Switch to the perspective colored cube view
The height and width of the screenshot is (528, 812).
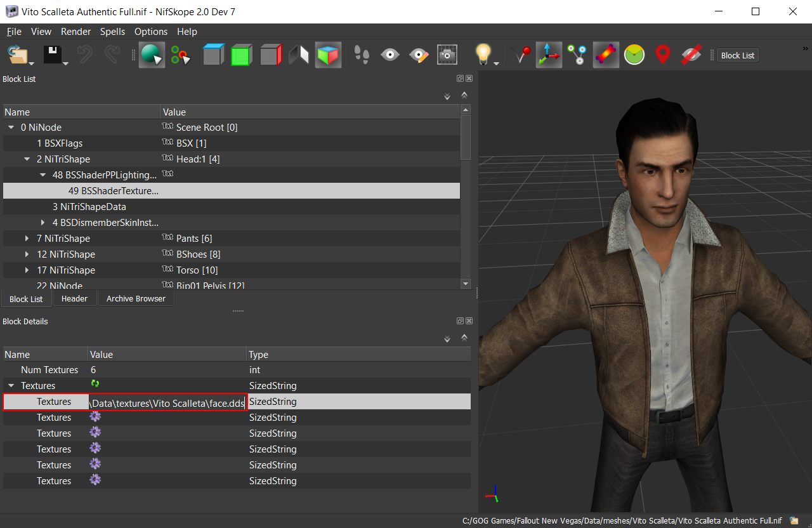pyautogui.click(x=328, y=55)
